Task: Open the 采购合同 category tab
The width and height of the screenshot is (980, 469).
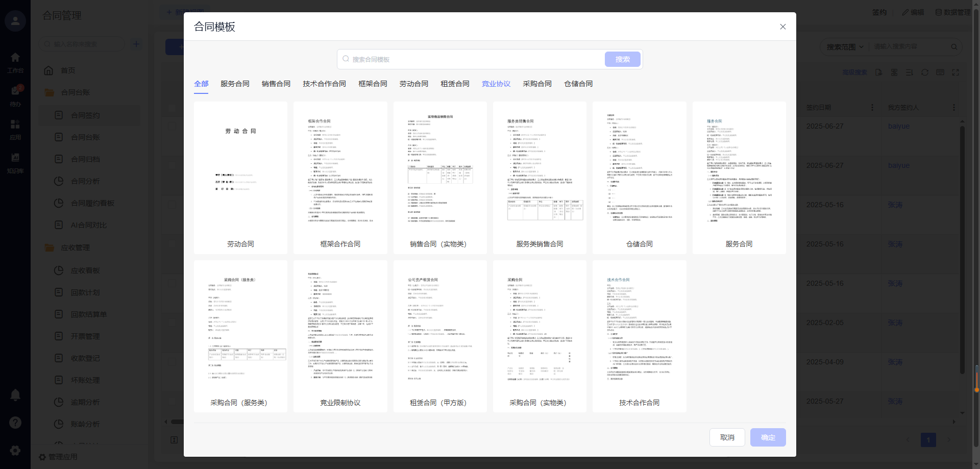Action: [x=537, y=84]
